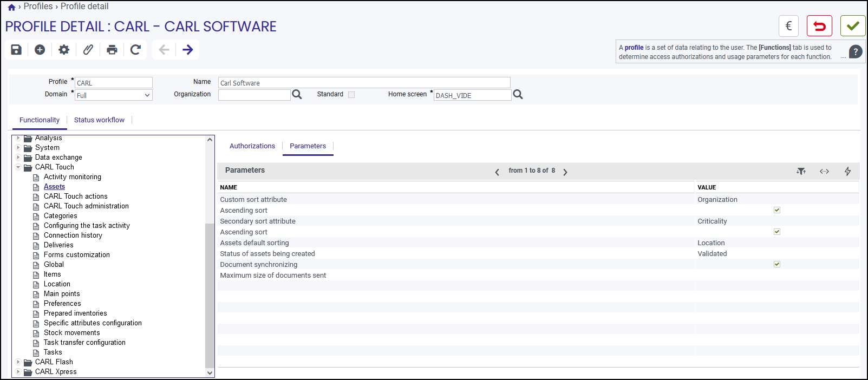Open the Domain dropdown

(x=114, y=95)
